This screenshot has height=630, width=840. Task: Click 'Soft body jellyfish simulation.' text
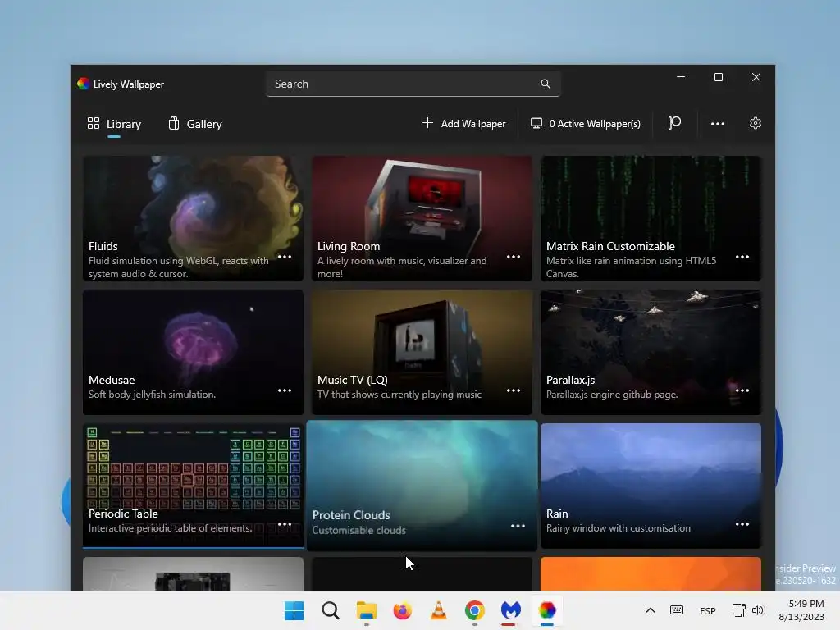[x=152, y=395]
